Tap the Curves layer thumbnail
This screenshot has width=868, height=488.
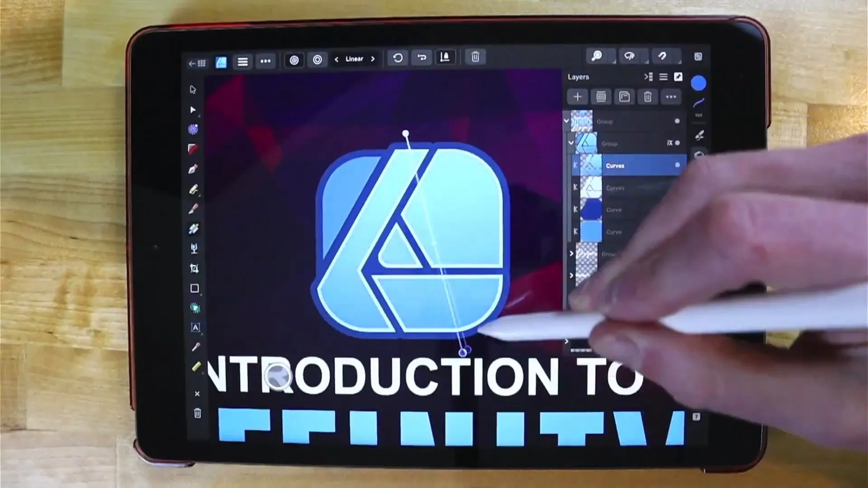coord(591,165)
